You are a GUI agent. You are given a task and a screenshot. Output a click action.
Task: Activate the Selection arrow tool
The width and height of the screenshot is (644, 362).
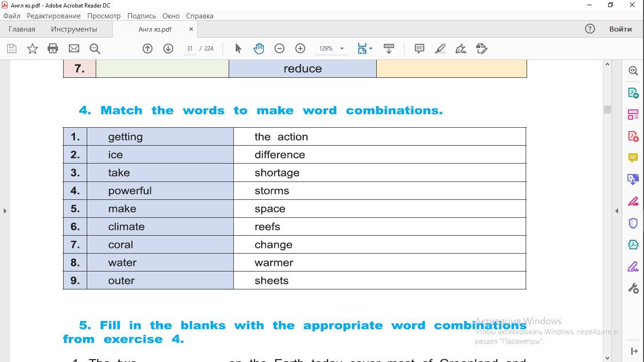pos(238,49)
